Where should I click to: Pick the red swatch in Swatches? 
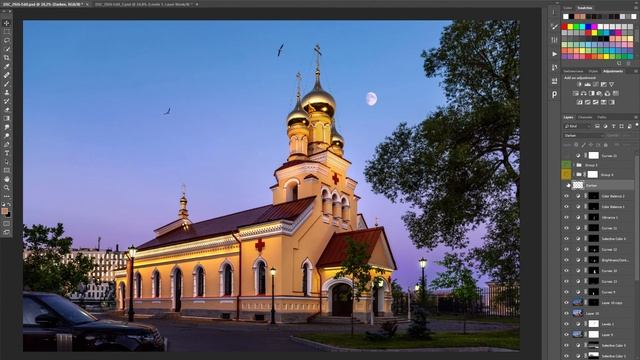[565, 27]
